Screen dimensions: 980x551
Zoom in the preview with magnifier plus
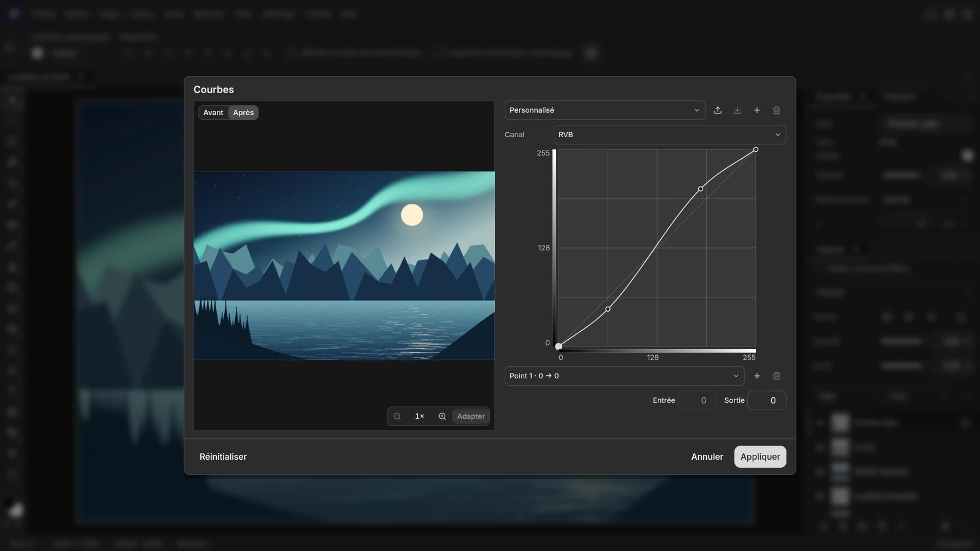442,416
